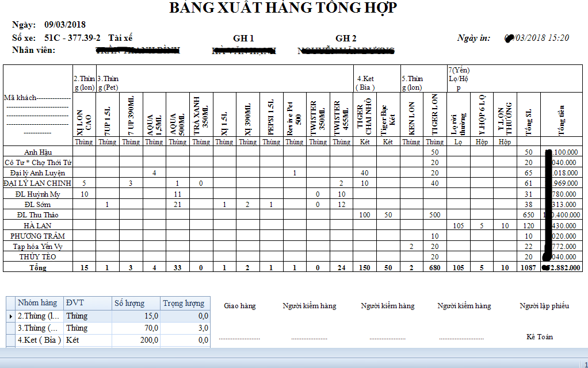Screen dimensions: 588x368
Task: Click the grand total amount ending 2.882.000
Action: click(561, 267)
